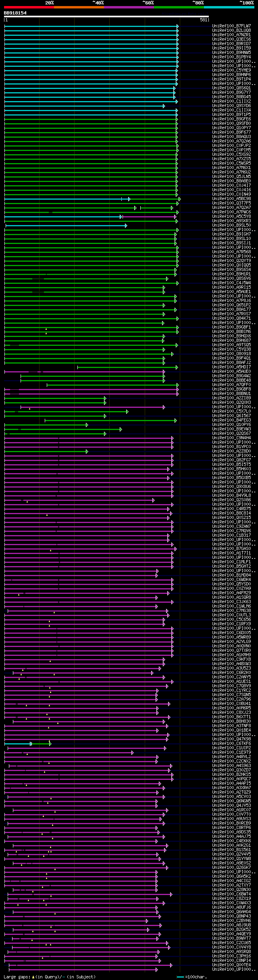Select hit label UniRef100_B9GBF1
258x980 pixels.
pyautogui.click(x=231, y=327)
